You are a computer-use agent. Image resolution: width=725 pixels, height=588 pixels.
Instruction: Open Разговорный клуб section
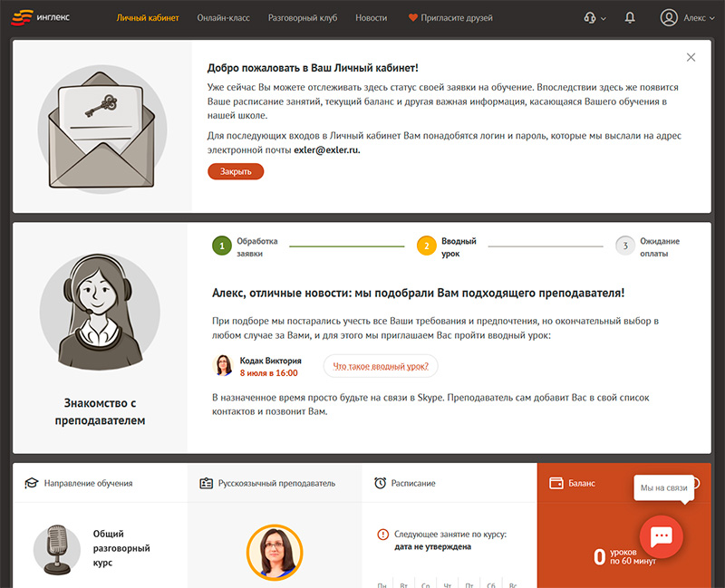tap(303, 18)
